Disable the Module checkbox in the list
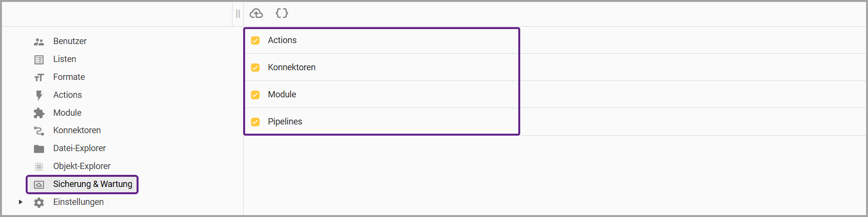This screenshot has width=868, height=217. pyautogui.click(x=255, y=95)
